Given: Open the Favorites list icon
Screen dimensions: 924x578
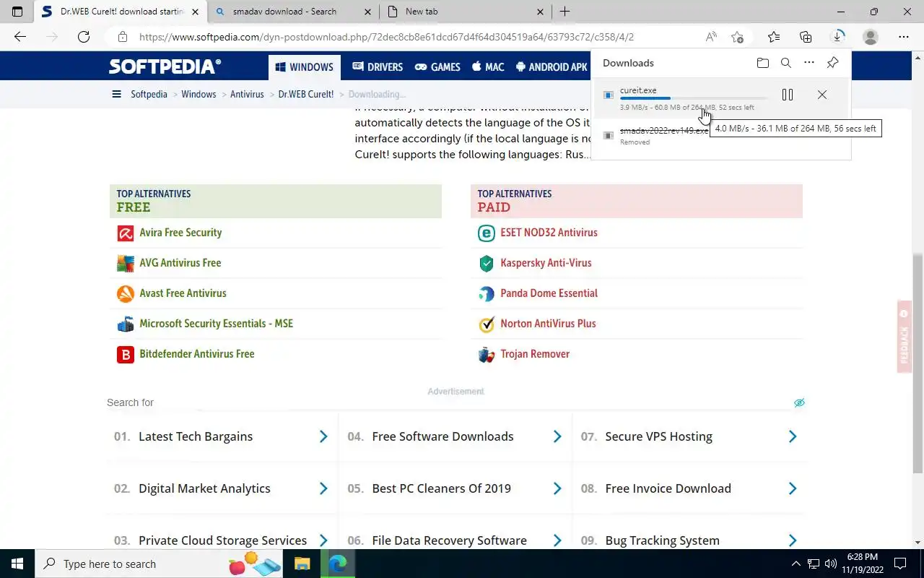Looking at the screenshot, I should (x=774, y=37).
